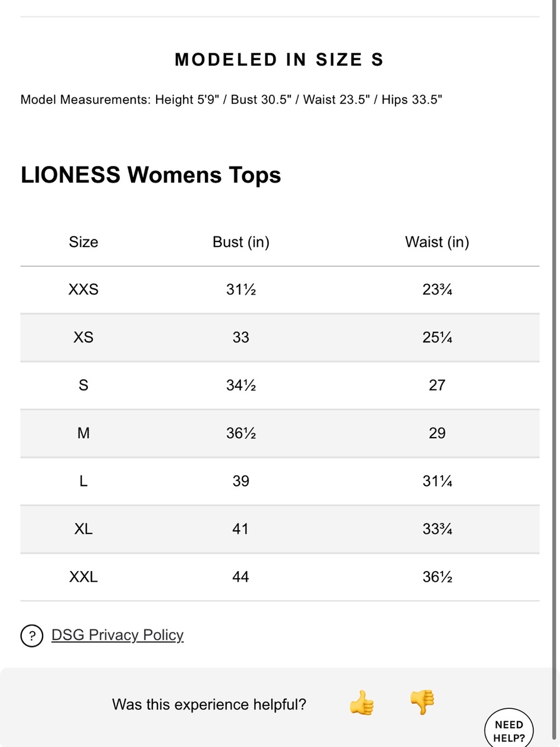This screenshot has width=560, height=747.
Task: Click the S size row label
Action: [83, 386]
